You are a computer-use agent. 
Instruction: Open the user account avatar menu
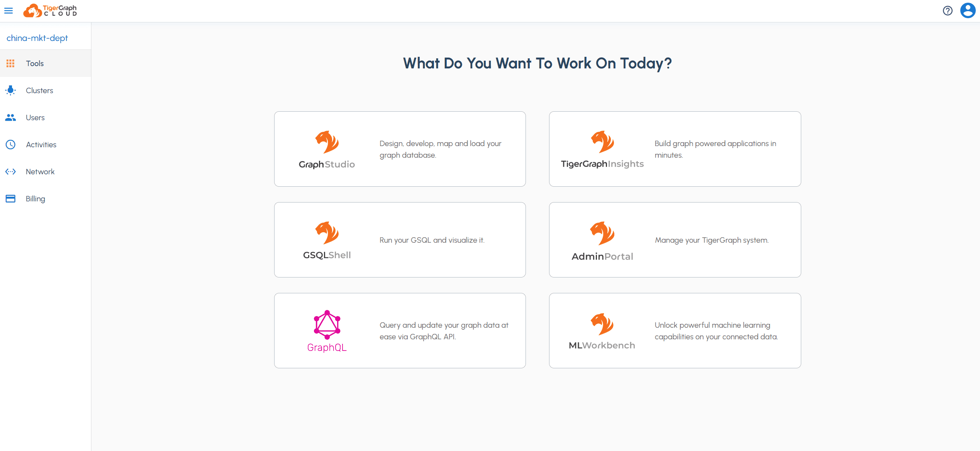(x=968, y=11)
